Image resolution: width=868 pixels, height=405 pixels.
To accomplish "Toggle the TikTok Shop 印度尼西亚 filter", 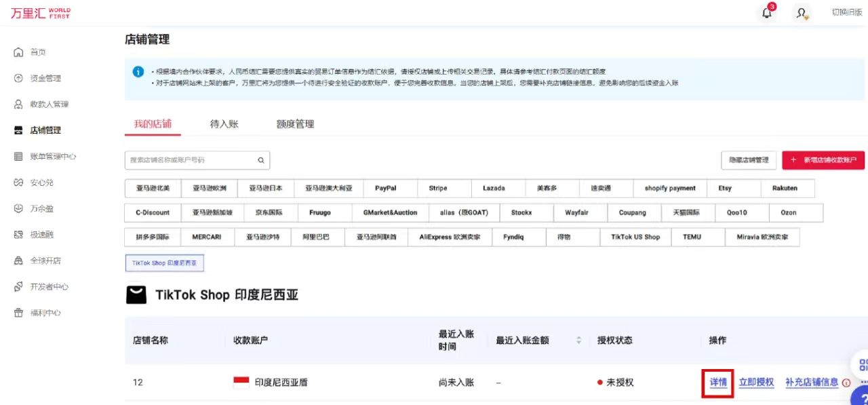I will (x=164, y=263).
